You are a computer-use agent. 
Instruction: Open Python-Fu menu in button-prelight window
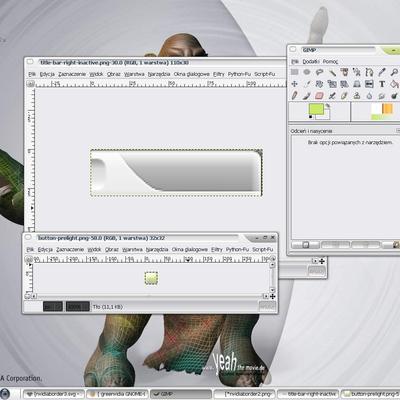pyautogui.click(x=237, y=249)
